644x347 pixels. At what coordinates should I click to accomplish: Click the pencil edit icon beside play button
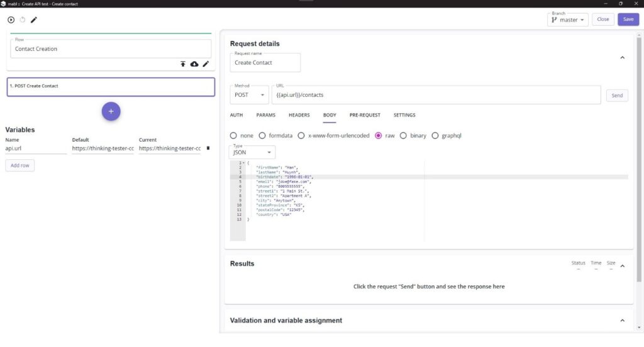34,20
